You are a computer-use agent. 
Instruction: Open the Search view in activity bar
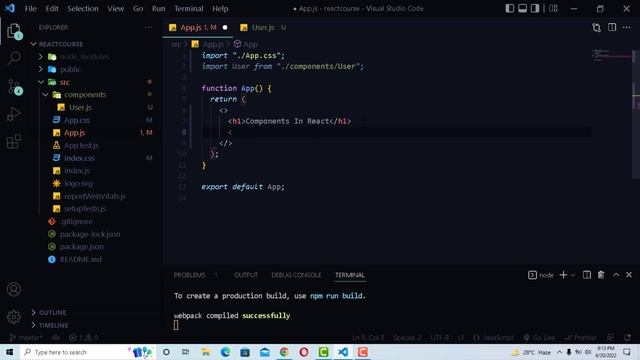coord(14,58)
